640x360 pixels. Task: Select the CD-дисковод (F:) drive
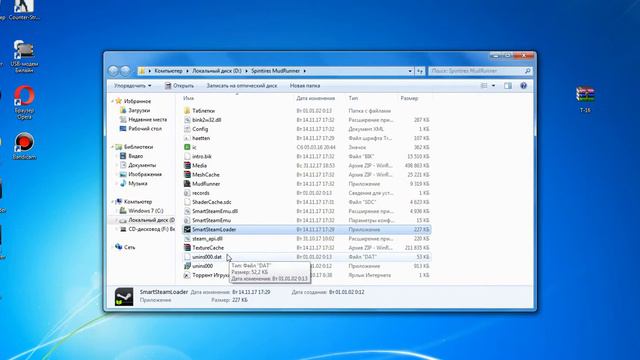147,229
